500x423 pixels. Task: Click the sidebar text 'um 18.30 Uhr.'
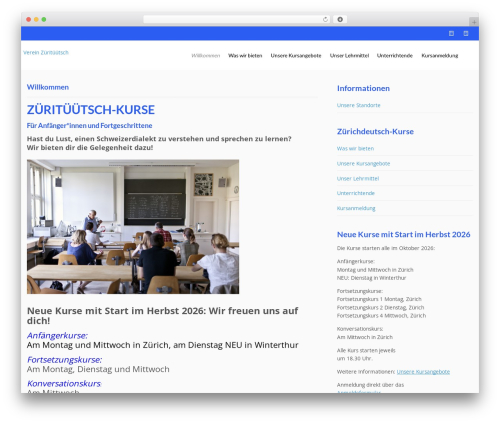click(355, 359)
